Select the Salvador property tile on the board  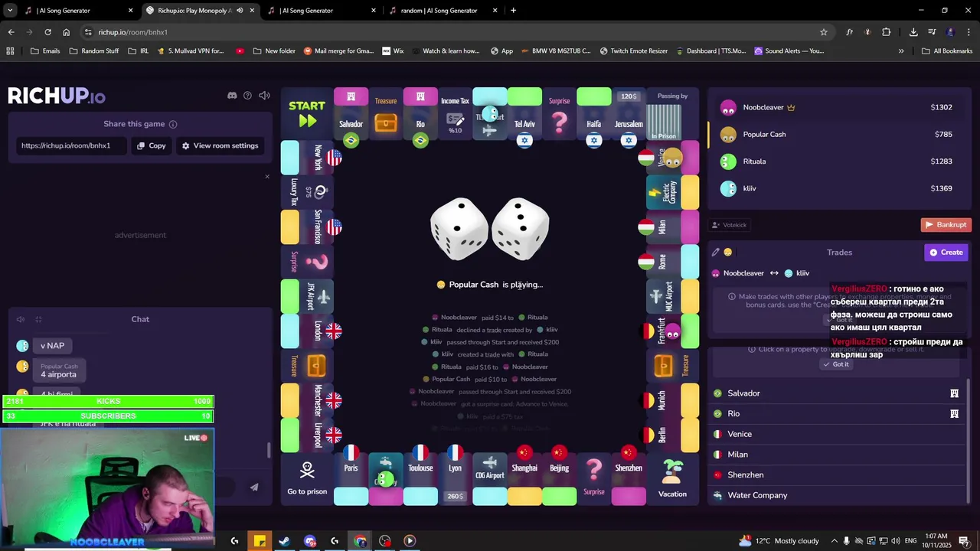tap(351, 114)
